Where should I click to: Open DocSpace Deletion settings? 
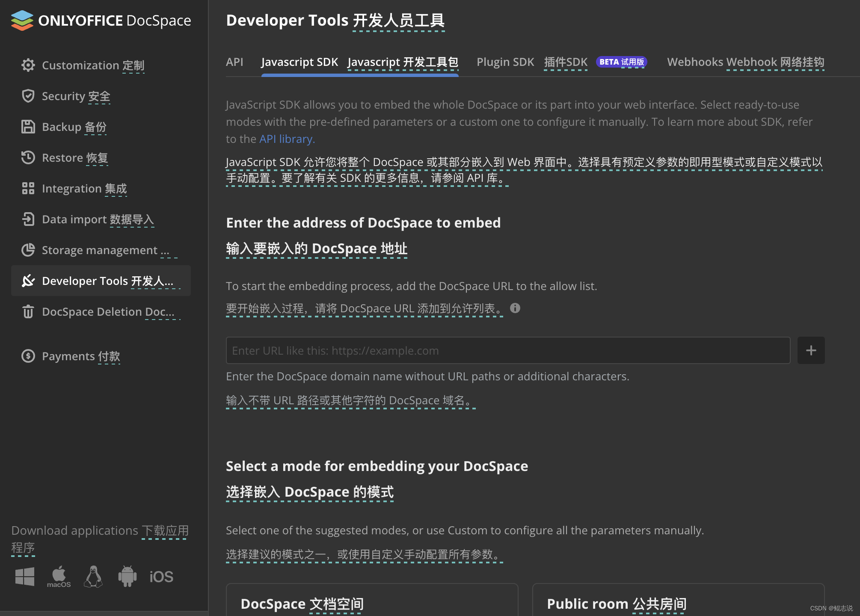[x=101, y=311]
